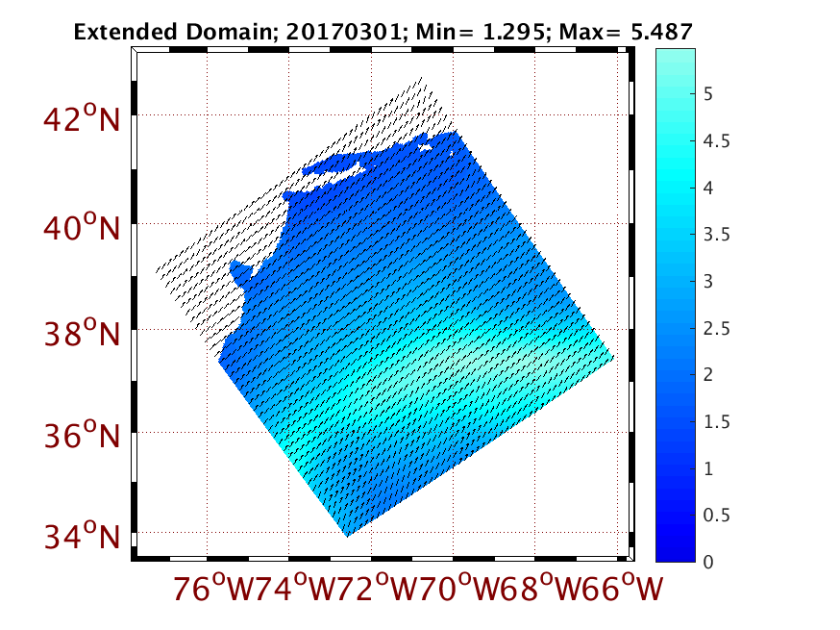Click colorbar tick label '1'
The width and height of the screenshot is (840, 630).
(x=708, y=468)
